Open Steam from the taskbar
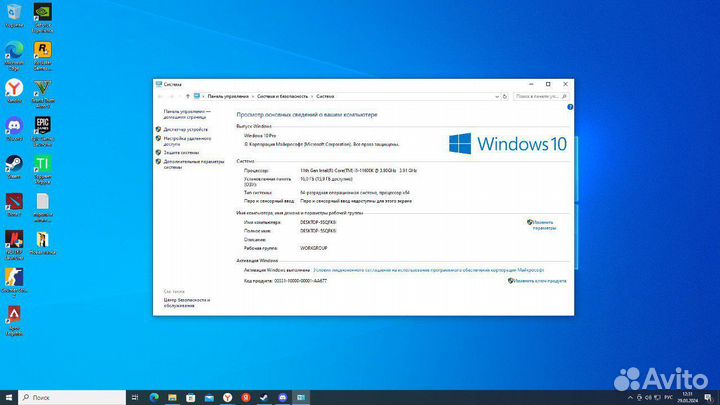Viewport: 720px width, 405px height. pos(264,397)
